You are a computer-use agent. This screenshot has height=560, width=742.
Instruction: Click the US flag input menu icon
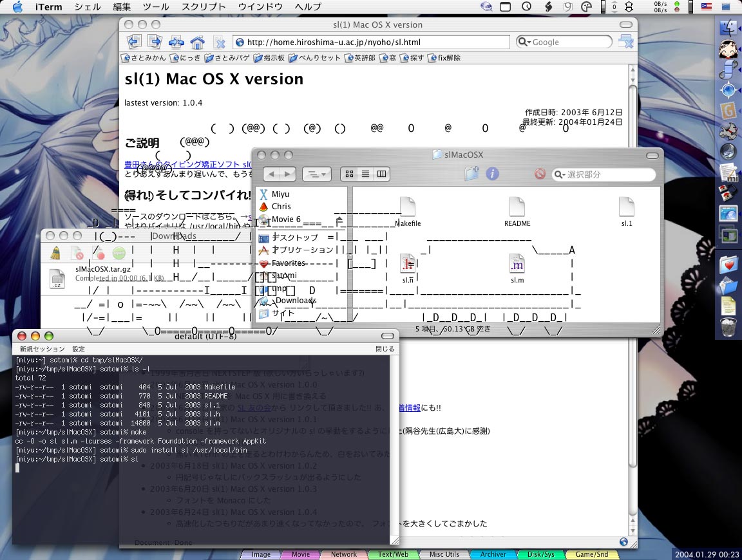tap(706, 6)
